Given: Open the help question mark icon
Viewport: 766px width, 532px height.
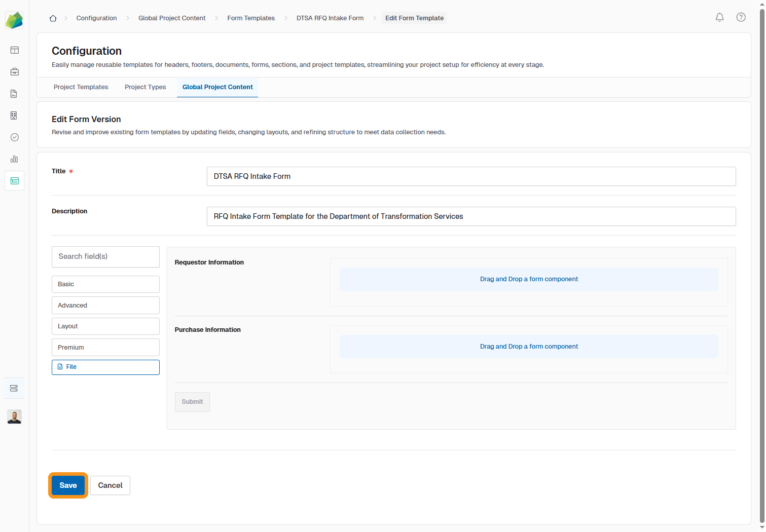Looking at the screenshot, I should 741,17.
